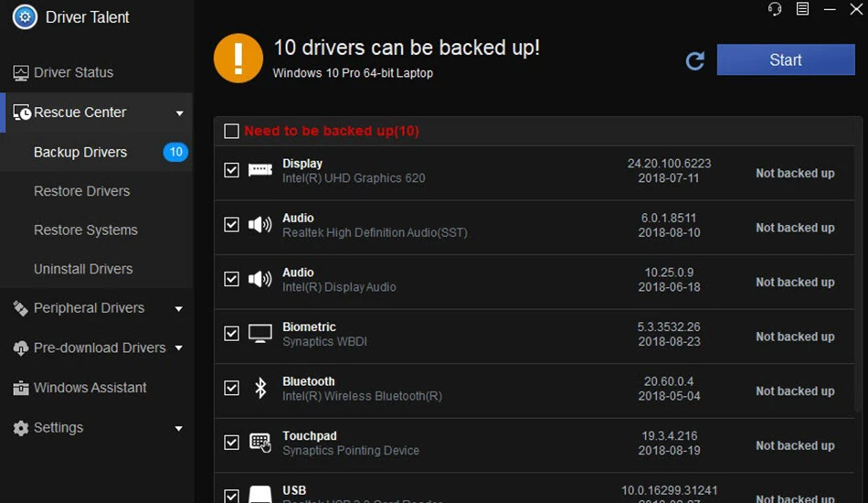Open the menu list icon in title bar
Image resolution: width=868 pixels, height=503 pixels.
[802, 9]
